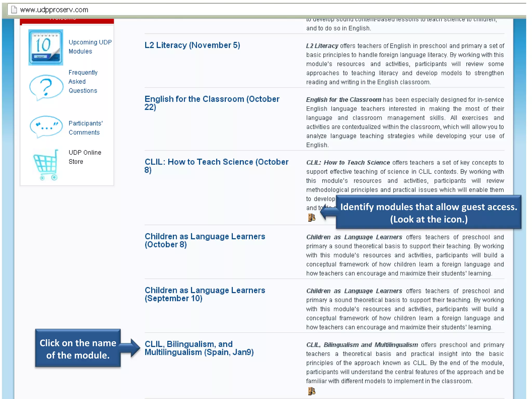Open L2 Literacy (November 5) module
This screenshot has width=532, height=399.
point(192,45)
